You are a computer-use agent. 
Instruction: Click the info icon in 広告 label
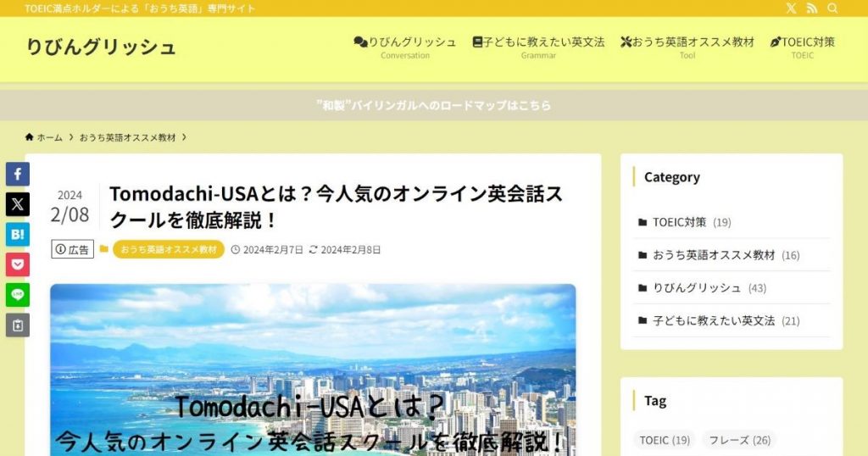click(x=61, y=249)
